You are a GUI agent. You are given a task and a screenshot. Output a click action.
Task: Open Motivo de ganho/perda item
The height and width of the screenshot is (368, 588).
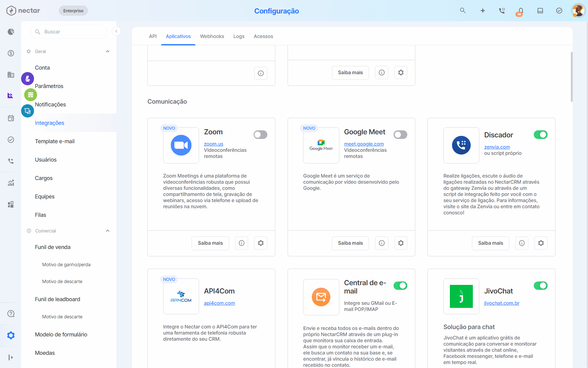tap(66, 264)
